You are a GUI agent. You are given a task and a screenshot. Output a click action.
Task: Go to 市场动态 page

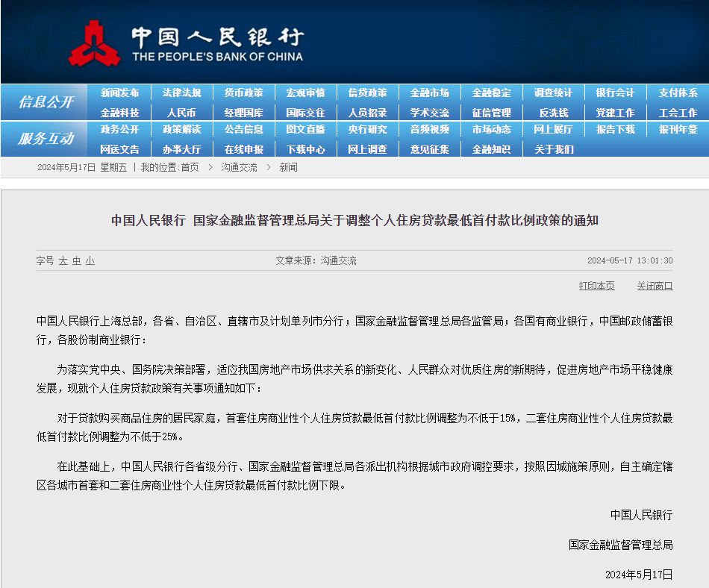(492, 129)
